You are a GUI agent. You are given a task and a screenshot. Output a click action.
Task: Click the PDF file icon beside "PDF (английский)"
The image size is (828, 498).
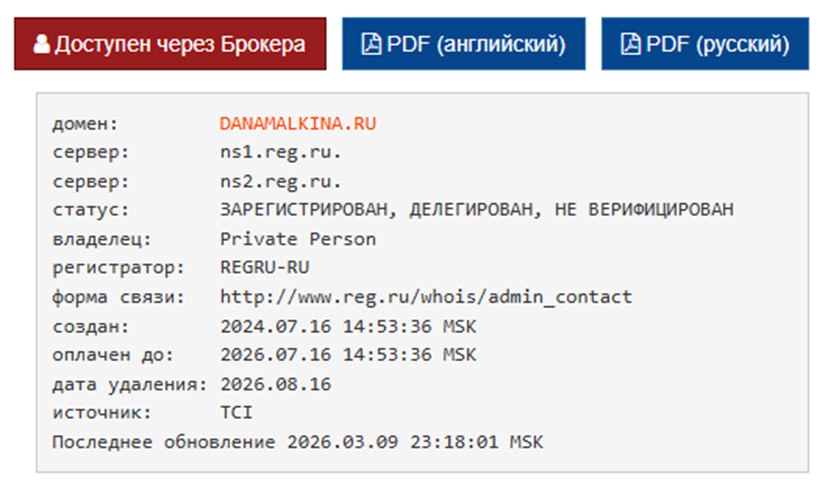(x=371, y=45)
